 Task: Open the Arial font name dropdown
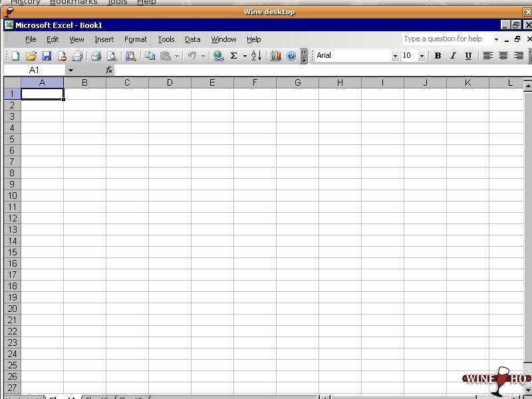[395, 56]
